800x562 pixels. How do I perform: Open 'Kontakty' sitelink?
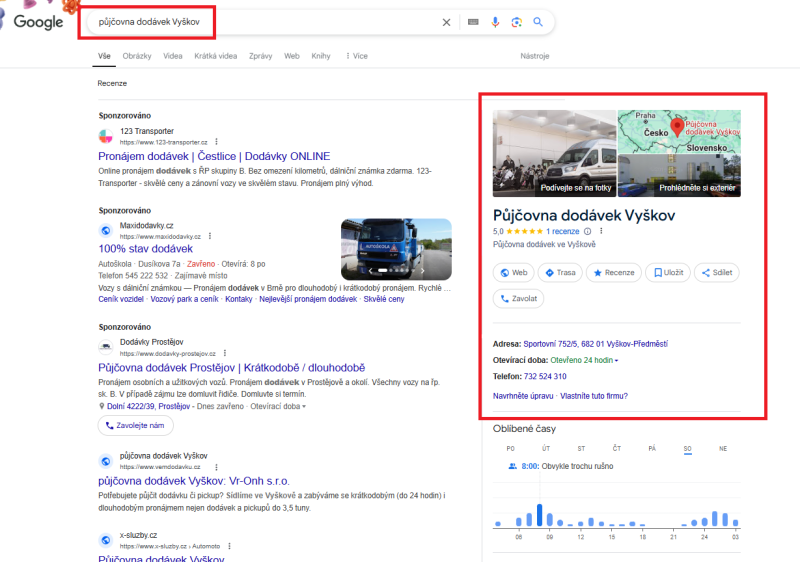click(x=239, y=299)
